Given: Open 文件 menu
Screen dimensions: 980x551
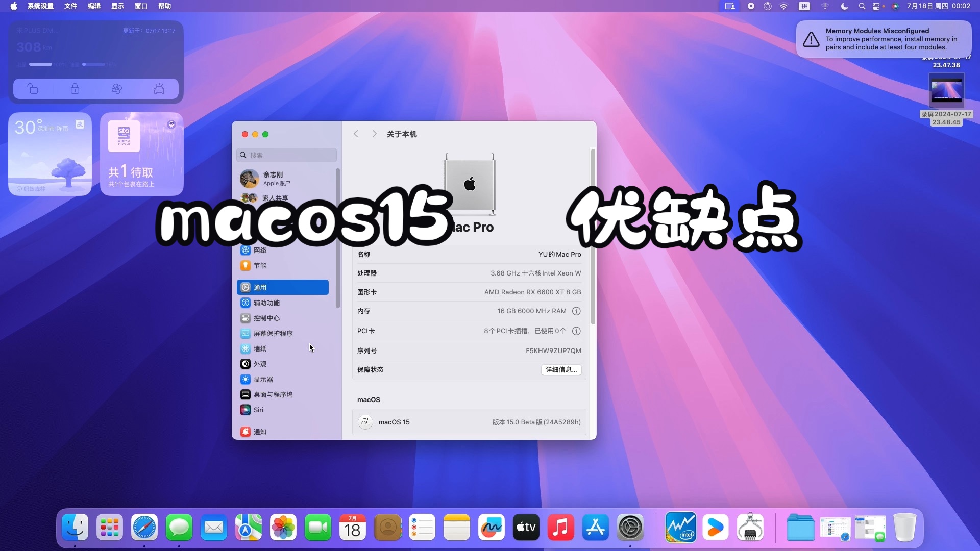Looking at the screenshot, I should [x=70, y=6].
